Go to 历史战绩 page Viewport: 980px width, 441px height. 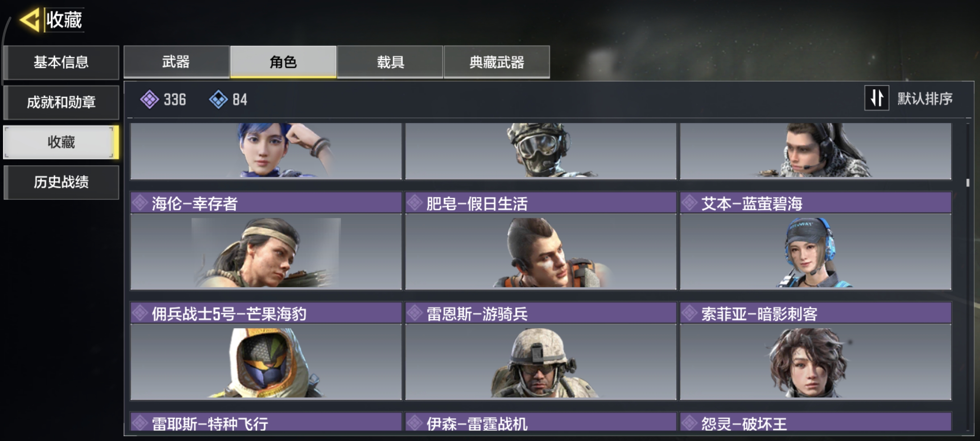click(x=61, y=182)
